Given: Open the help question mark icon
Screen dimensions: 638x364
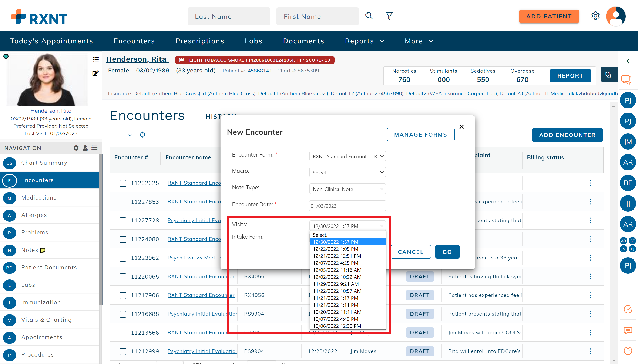Looking at the screenshot, I should coord(628,351).
